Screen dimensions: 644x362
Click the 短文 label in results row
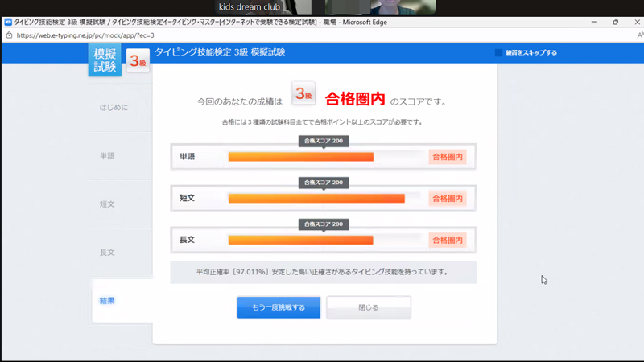[x=188, y=198]
